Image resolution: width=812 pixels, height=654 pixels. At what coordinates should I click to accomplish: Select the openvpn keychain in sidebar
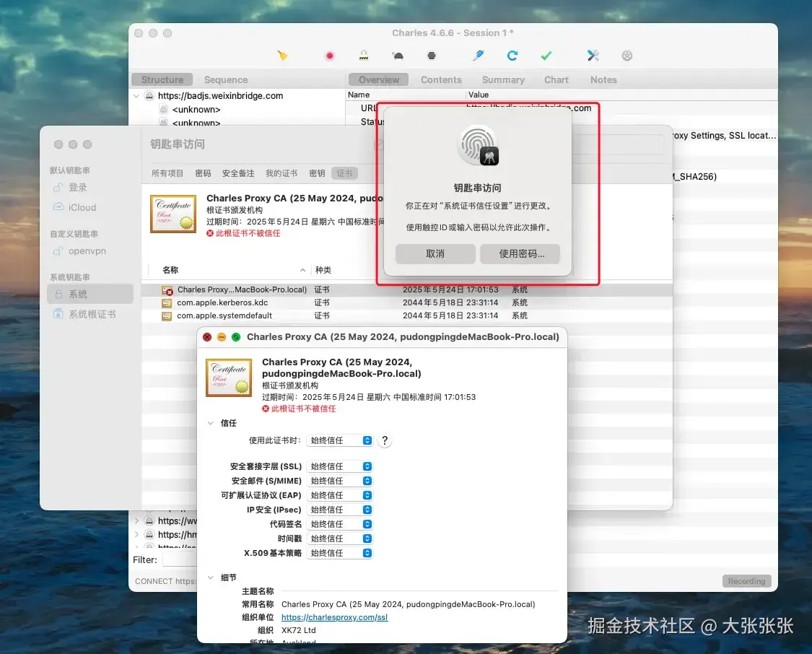[x=87, y=251]
